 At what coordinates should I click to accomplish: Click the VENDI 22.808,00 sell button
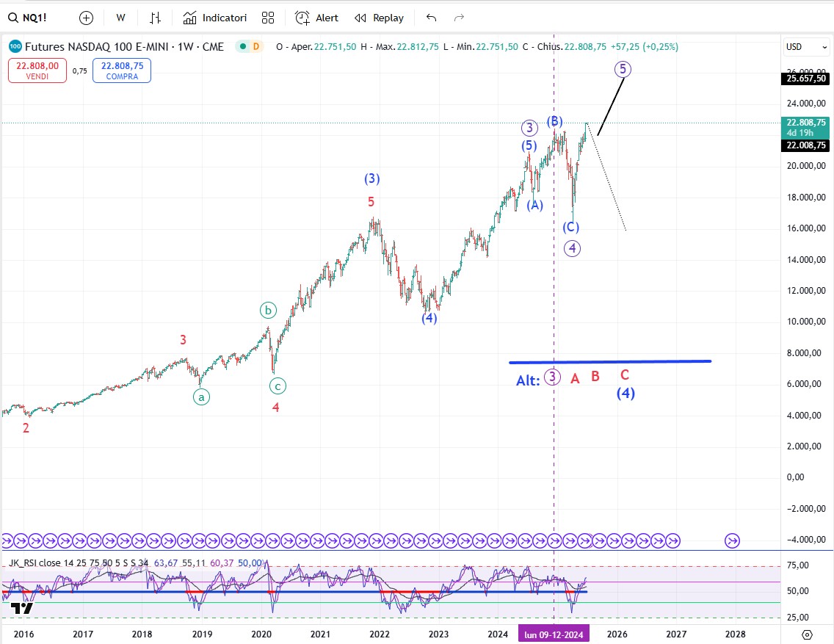[x=37, y=70]
